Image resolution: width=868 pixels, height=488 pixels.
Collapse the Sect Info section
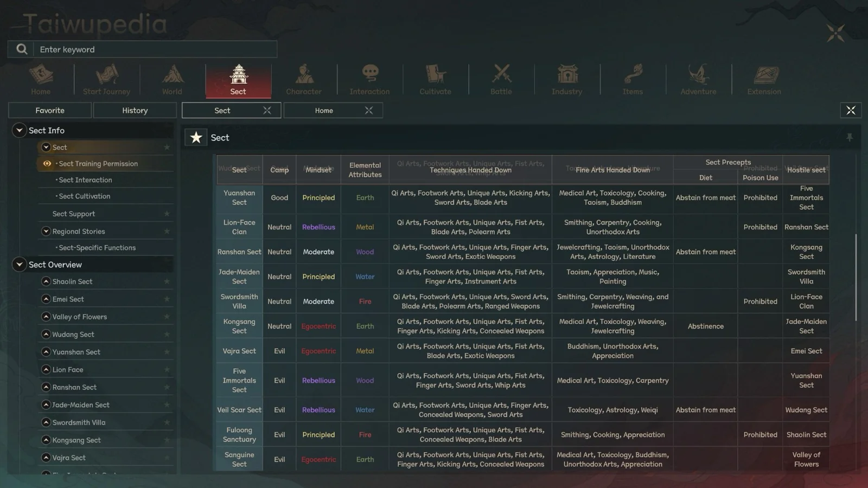tap(20, 130)
